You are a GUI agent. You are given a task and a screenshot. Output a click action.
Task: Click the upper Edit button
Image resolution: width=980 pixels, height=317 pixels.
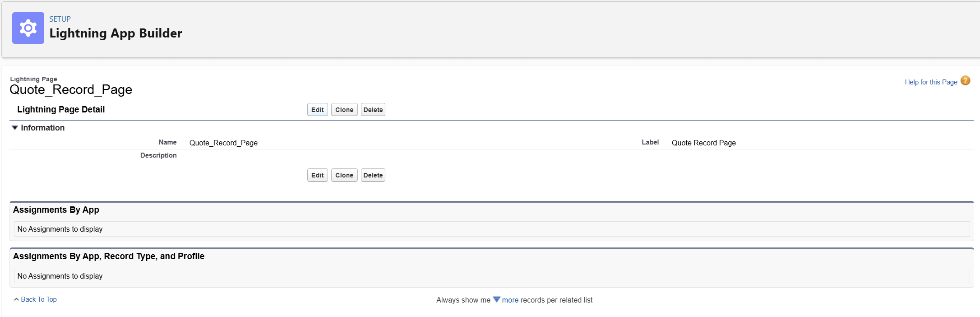[x=318, y=110]
